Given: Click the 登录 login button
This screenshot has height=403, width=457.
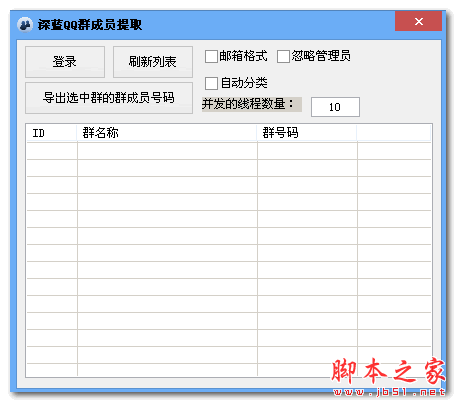Looking at the screenshot, I should click(65, 62).
